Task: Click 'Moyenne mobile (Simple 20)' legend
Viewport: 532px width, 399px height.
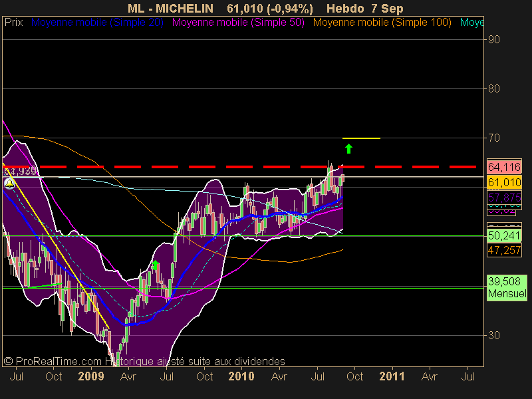Action: pyautogui.click(x=97, y=23)
